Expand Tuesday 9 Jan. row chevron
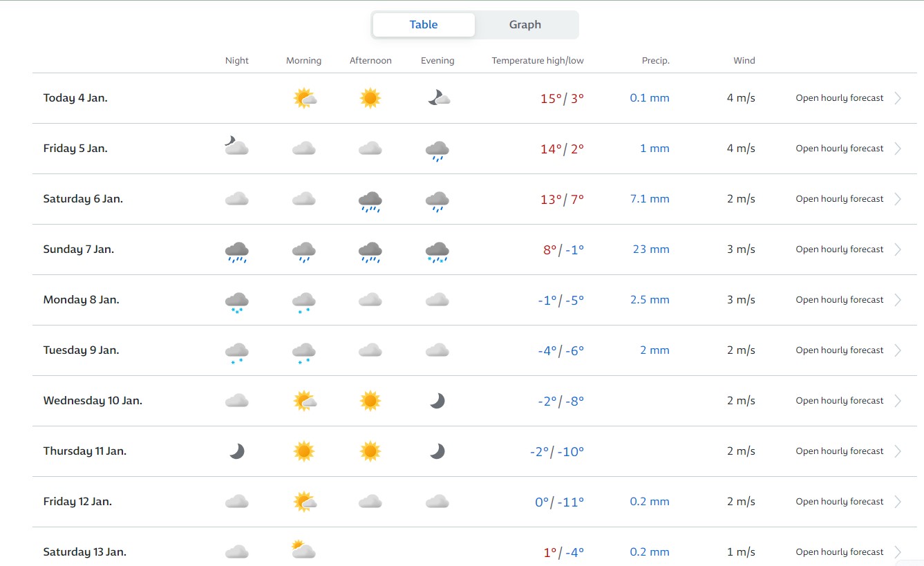924x566 pixels. pos(898,350)
